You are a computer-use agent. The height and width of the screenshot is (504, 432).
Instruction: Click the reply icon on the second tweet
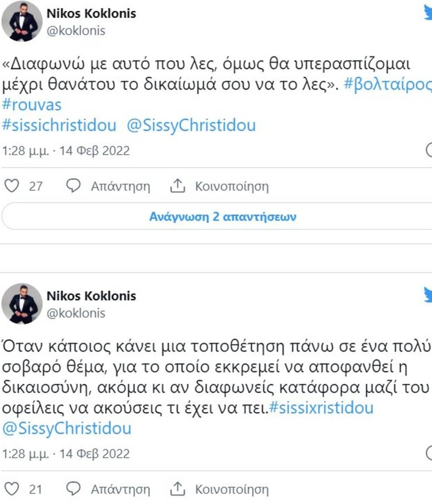click(x=72, y=489)
